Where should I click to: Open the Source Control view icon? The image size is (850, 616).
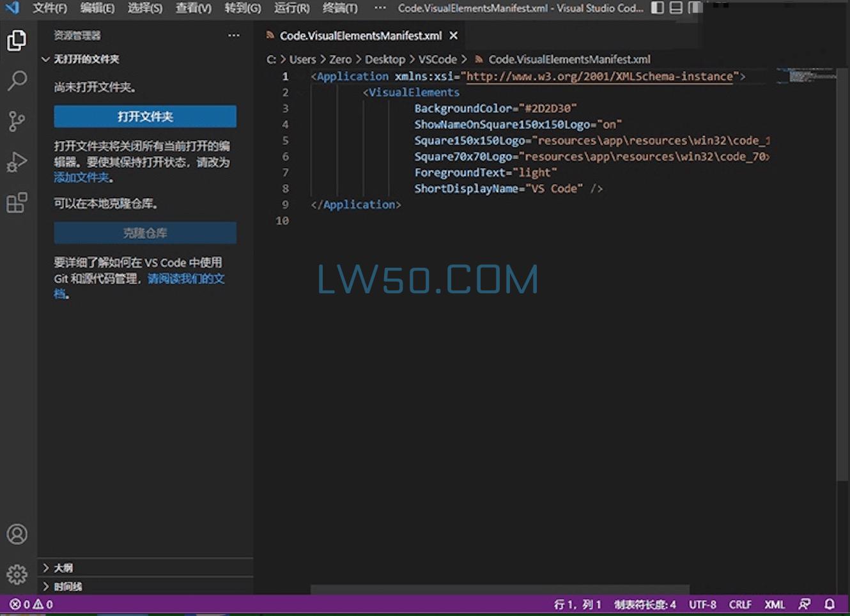[17, 121]
